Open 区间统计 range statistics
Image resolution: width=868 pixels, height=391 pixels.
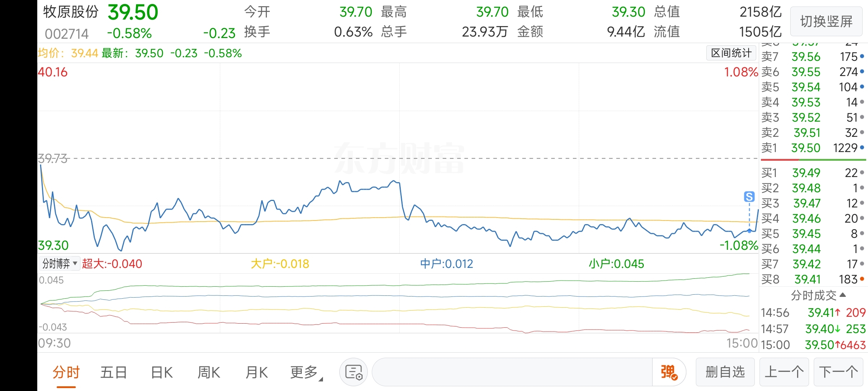click(x=731, y=53)
